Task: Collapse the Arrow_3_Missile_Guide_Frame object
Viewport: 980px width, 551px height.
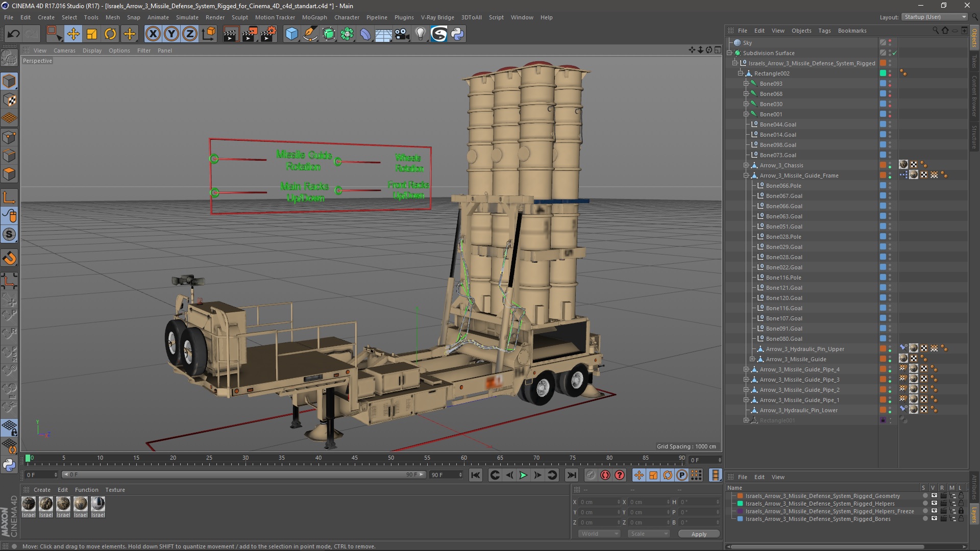Action: click(746, 176)
